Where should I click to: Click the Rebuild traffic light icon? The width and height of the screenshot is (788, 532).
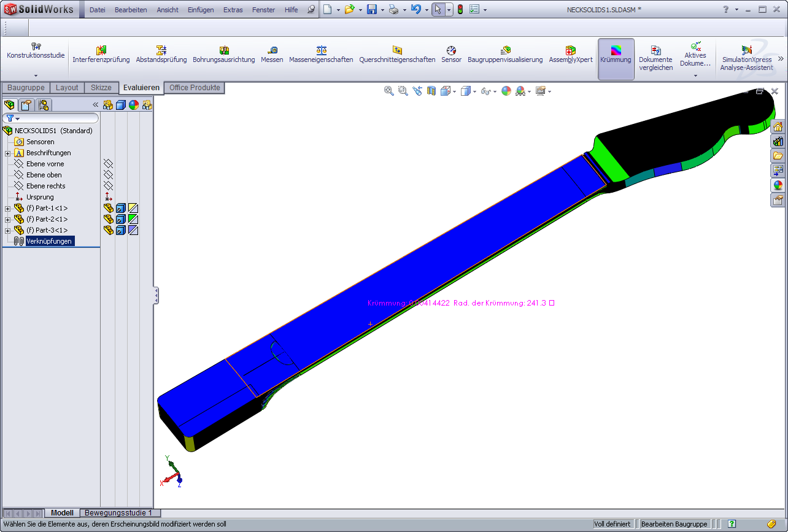[460, 10]
